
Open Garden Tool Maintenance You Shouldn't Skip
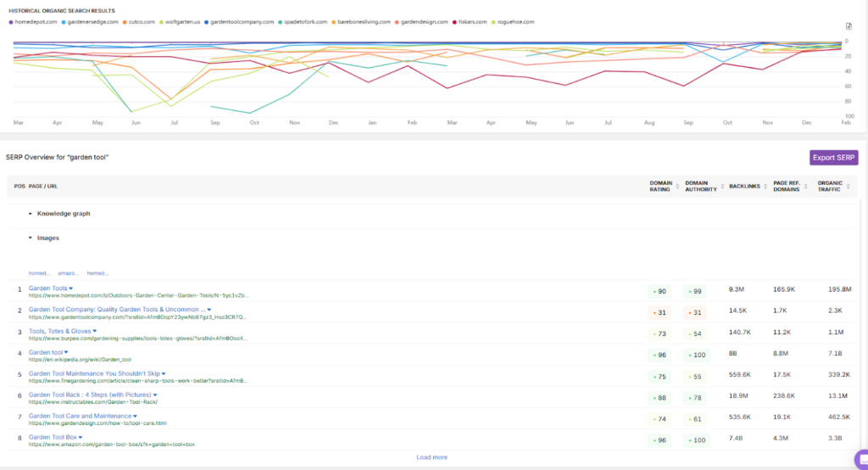94,373
